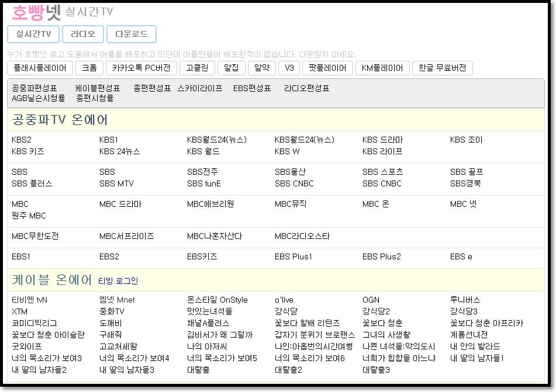View 종편시청률 ratings

click(95, 98)
